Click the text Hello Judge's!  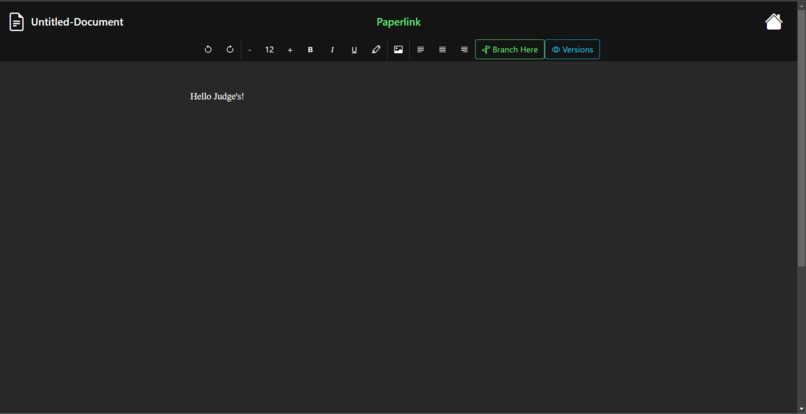(x=217, y=97)
